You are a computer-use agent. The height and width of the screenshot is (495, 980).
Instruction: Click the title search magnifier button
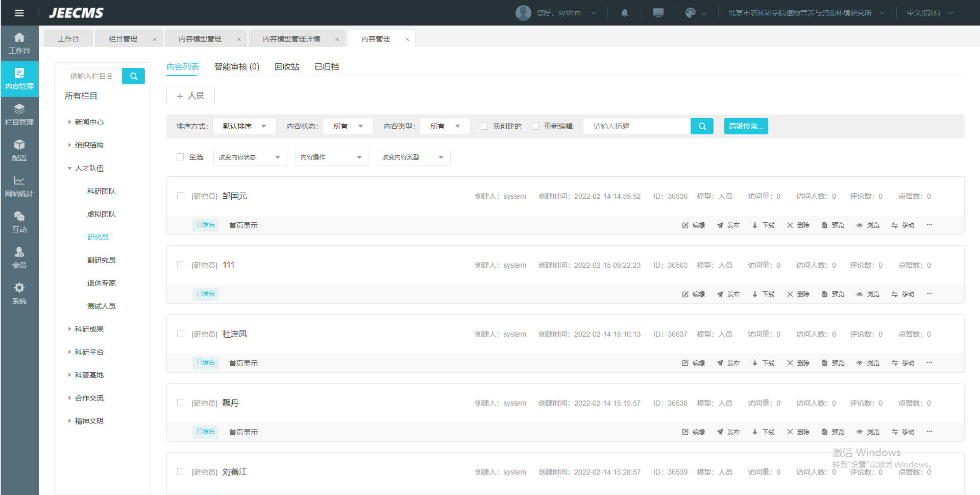pos(702,126)
